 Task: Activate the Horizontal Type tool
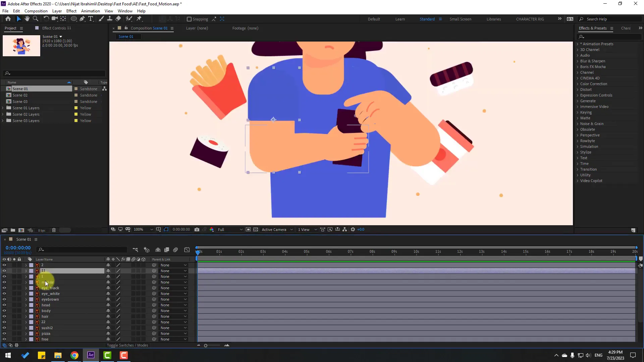tap(91, 19)
